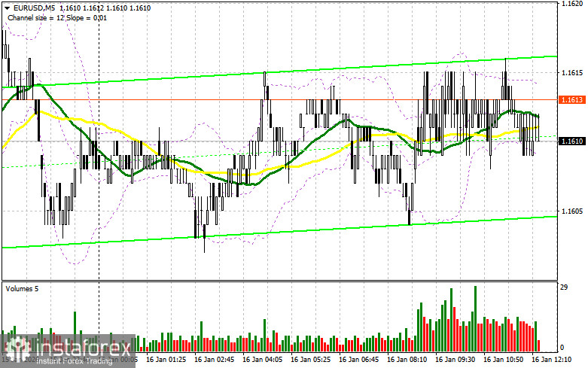Click the '16 Jan 09:30' time label

pyautogui.click(x=455, y=360)
